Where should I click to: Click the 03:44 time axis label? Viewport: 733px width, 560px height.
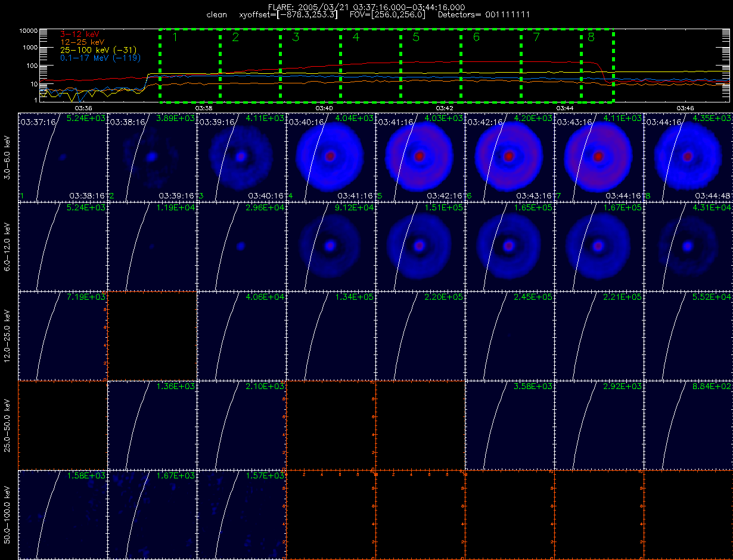(x=565, y=108)
